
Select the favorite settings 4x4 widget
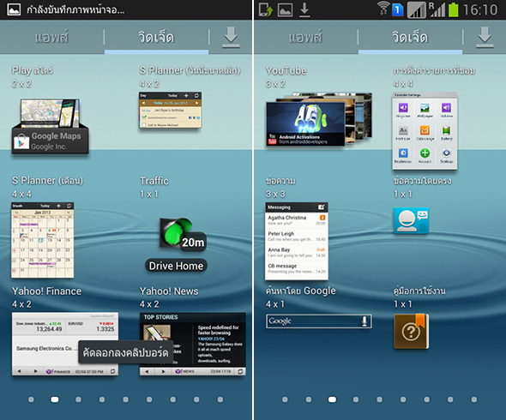tap(425, 130)
